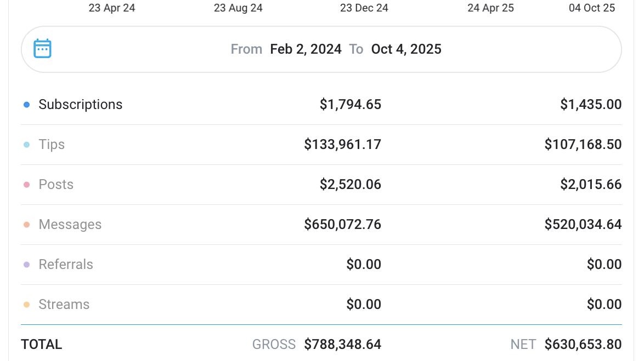This screenshot has height=361, width=644.
Task: Click the 23 Dec 24 axis label
Action: pyautogui.click(x=364, y=8)
